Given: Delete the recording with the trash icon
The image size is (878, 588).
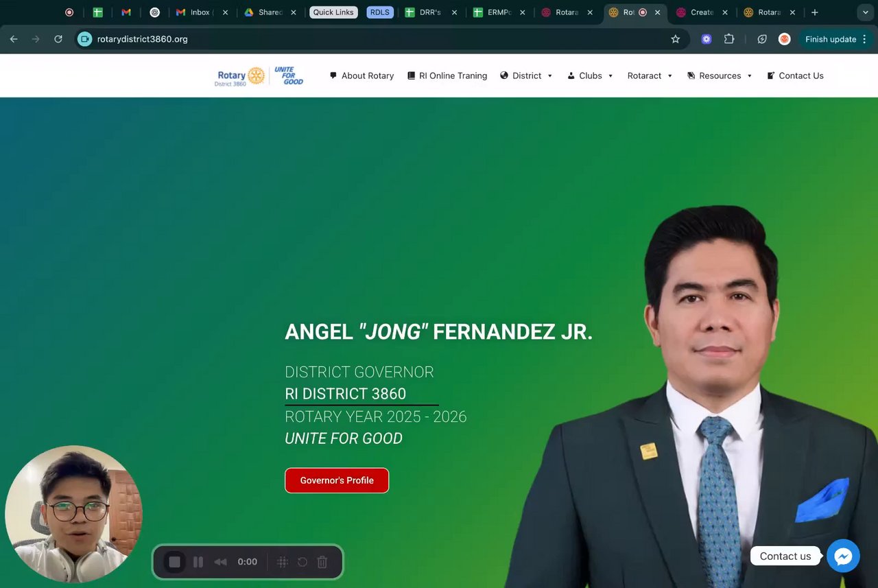Looking at the screenshot, I should pyautogui.click(x=322, y=562).
